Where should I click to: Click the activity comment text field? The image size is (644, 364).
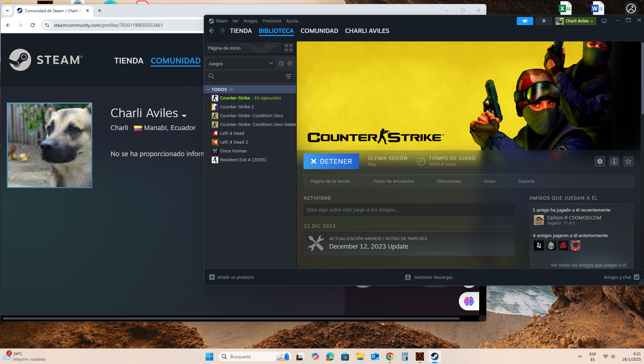409,210
